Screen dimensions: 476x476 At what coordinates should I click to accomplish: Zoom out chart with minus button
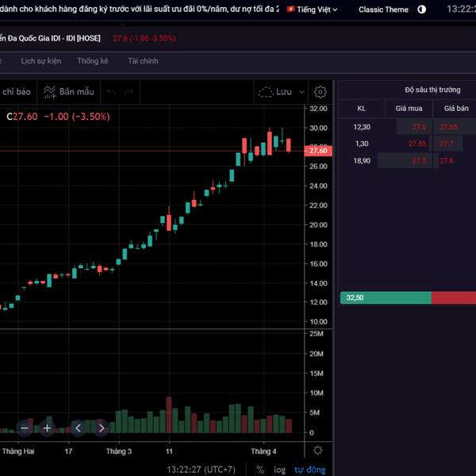(25, 428)
